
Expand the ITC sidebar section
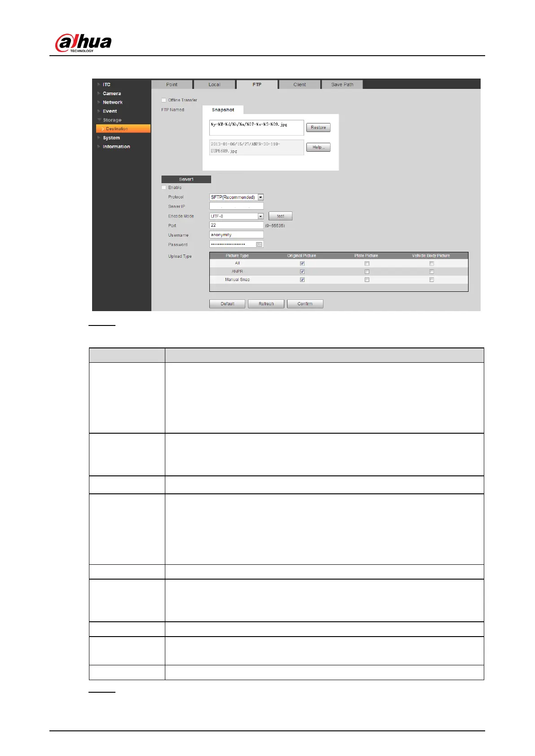click(106, 84)
